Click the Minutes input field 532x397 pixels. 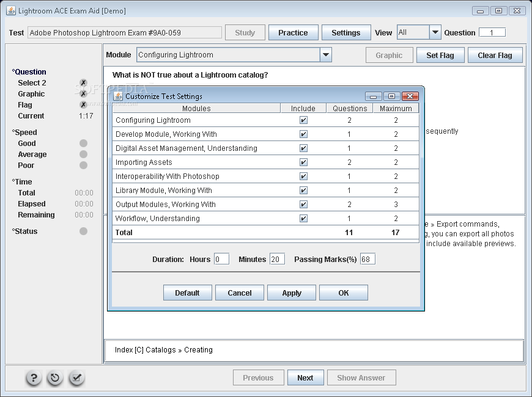point(277,260)
